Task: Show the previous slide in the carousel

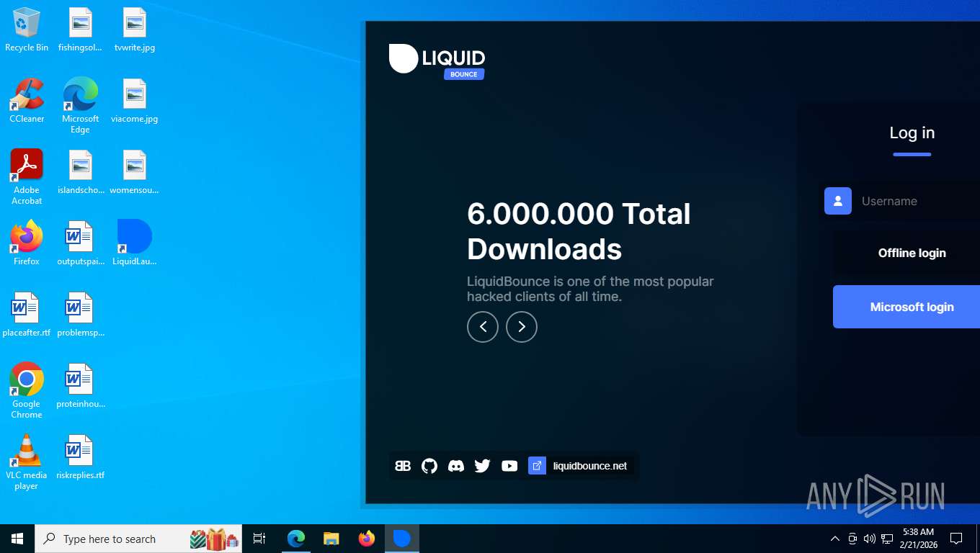Action: 483,327
